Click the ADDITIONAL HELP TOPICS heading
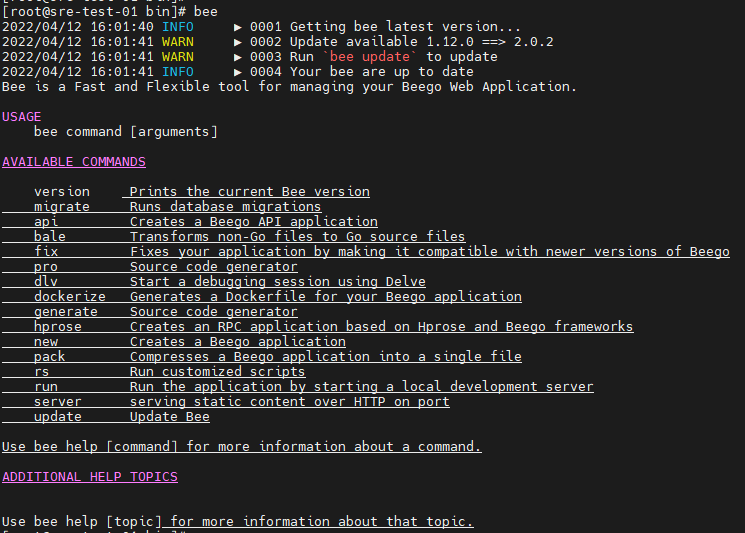Image resolution: width=745 pixels, height=533 pixels. coord(90,477)
